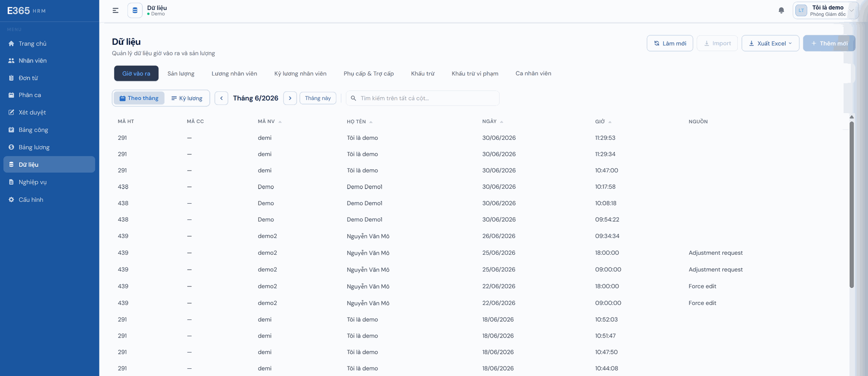Click the database icon beside Dữ liệu header
The height and width of the screenshot is (376, 868).
point(135,10)
